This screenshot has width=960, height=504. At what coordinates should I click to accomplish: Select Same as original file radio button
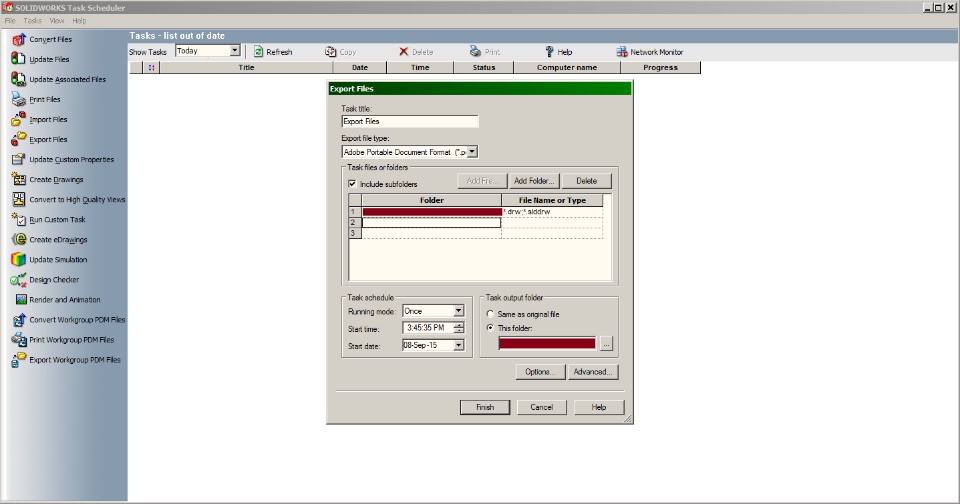[490, 314]
